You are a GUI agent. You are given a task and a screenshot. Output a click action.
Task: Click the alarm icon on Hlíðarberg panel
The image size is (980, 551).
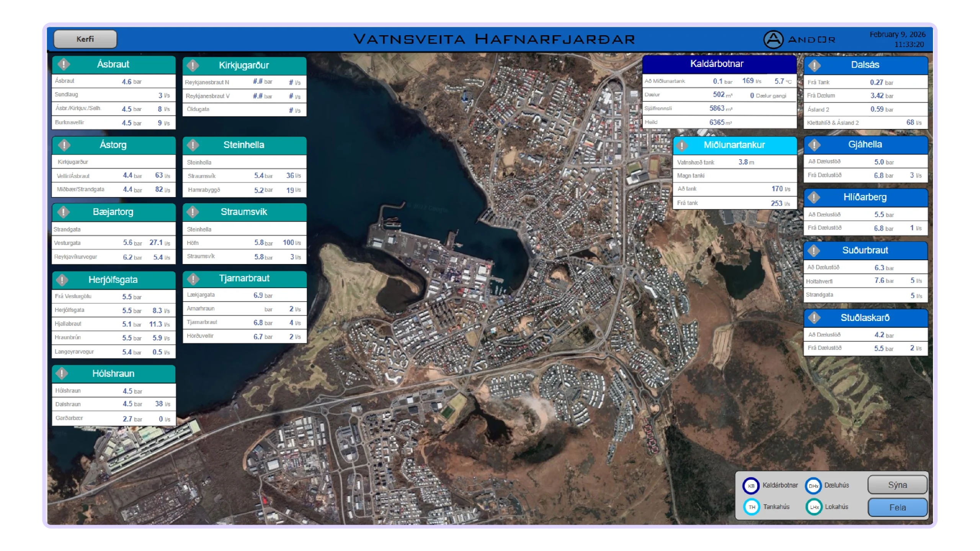(x=814, y=197)
